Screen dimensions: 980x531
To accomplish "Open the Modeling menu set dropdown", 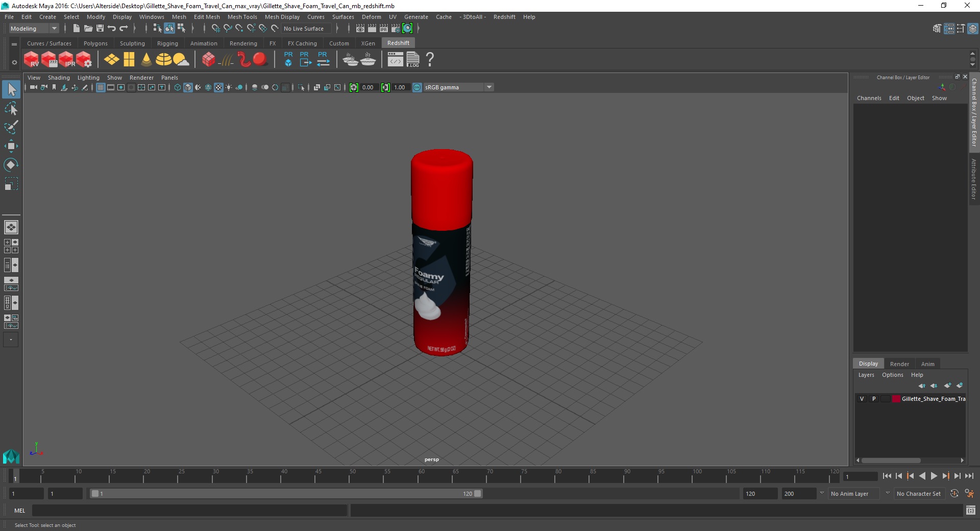I will point(34,29).
